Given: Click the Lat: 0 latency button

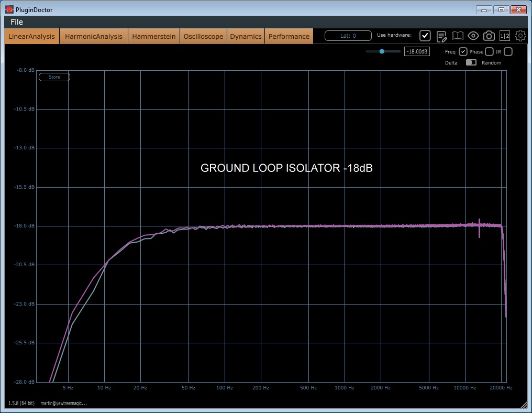Looking at the screenshot, I should [x=348, y=36].
